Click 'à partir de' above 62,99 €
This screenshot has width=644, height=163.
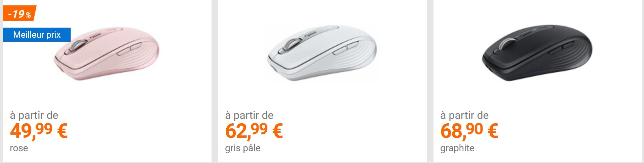[x=249, y=115]
